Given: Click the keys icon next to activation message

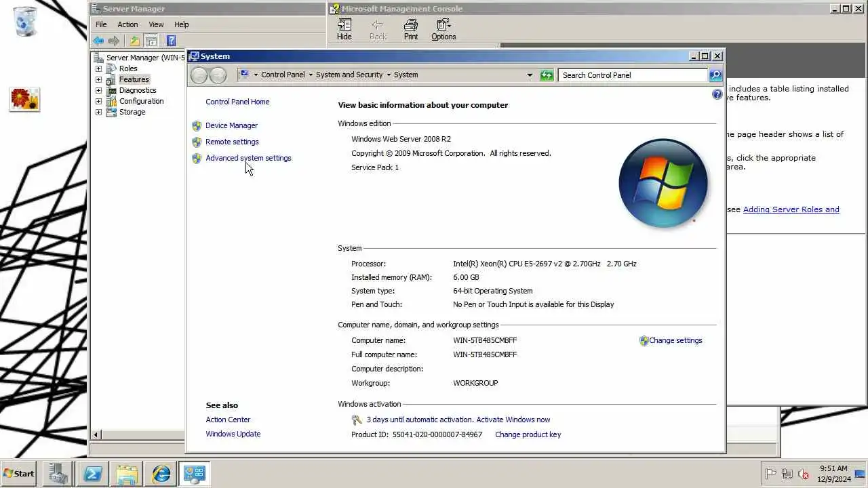Looking at the screenshot, I should [357, 420].
